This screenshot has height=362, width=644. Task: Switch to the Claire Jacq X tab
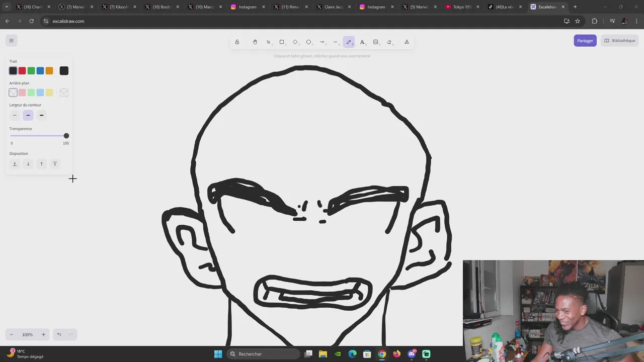coord(333,7)
